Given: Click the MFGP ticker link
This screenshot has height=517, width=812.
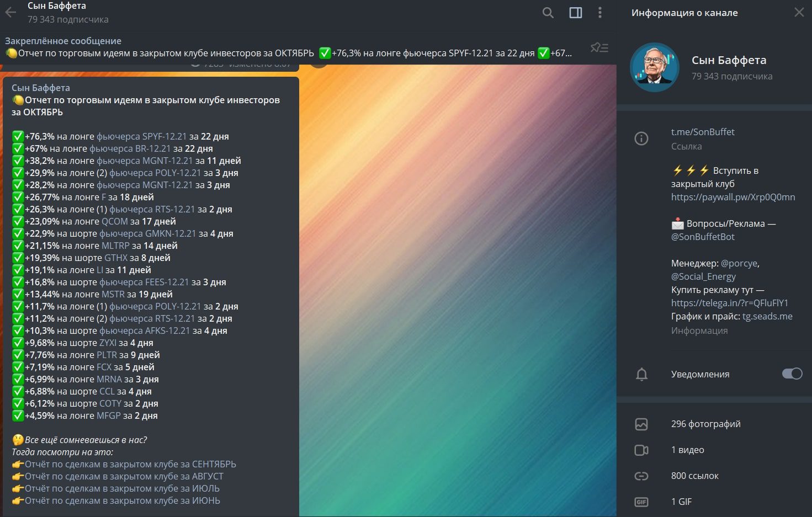Looking at the screenshot, I should pos(109,415).
